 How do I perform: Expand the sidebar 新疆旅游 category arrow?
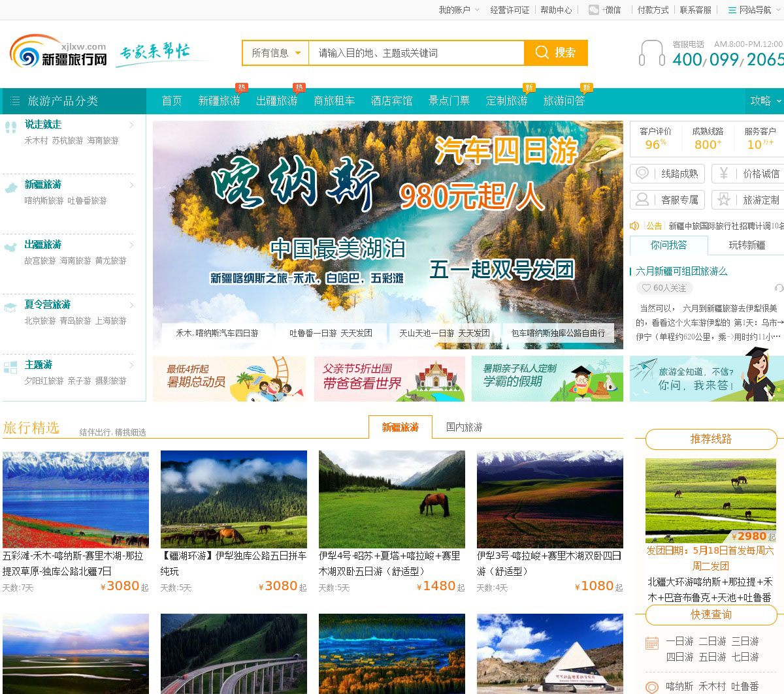pyautogui.click(x=131, y=185)
